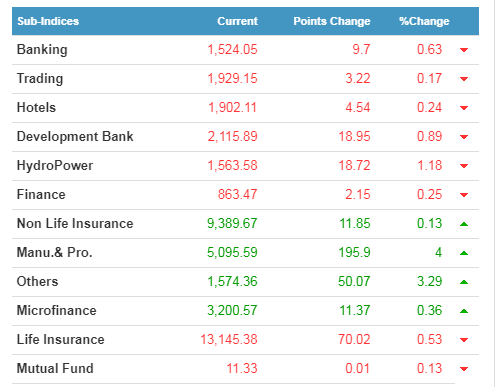Click the red down arrow beside Trading

(x=464, y=79)
